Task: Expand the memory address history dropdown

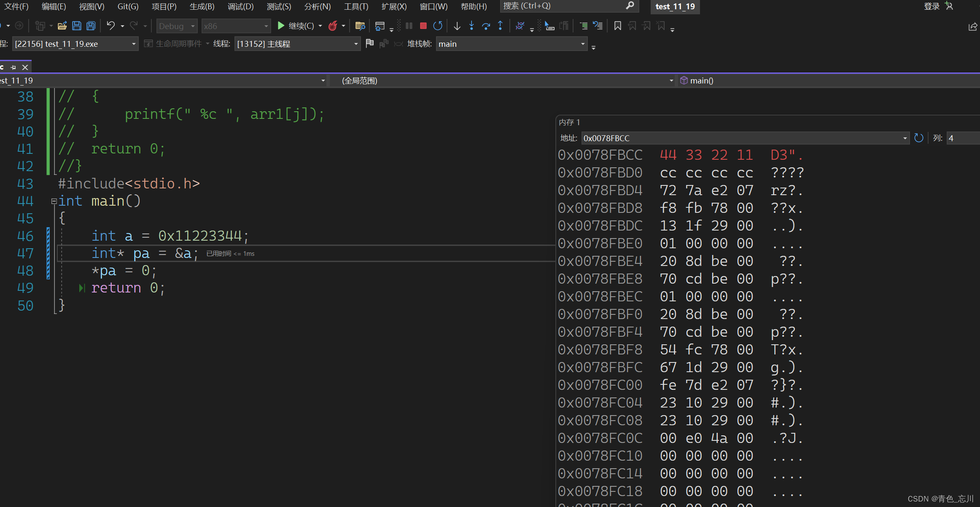Action: tap(905, 138)
